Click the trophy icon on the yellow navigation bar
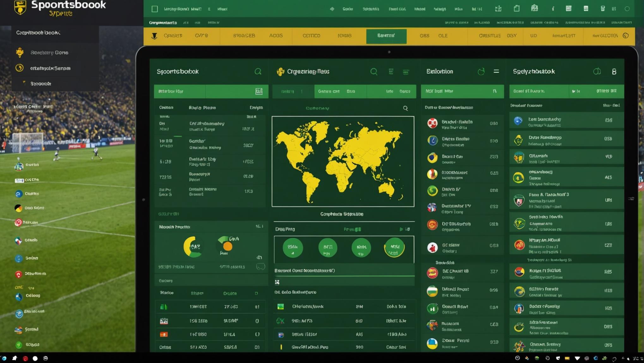This screenshot has width=644, height=363. tap(154, 36)
